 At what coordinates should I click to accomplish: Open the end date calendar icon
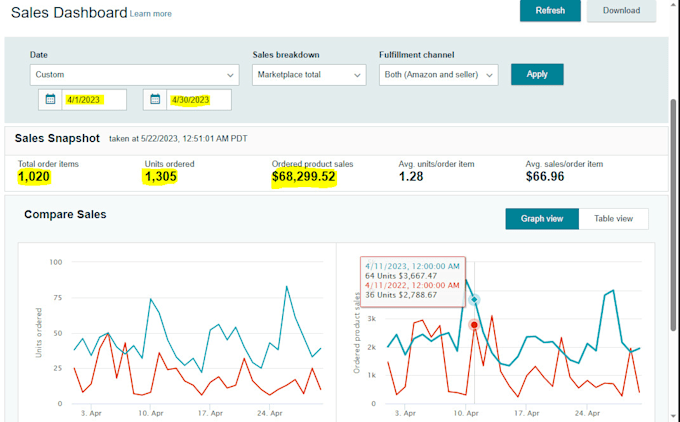tap(155, 100)
